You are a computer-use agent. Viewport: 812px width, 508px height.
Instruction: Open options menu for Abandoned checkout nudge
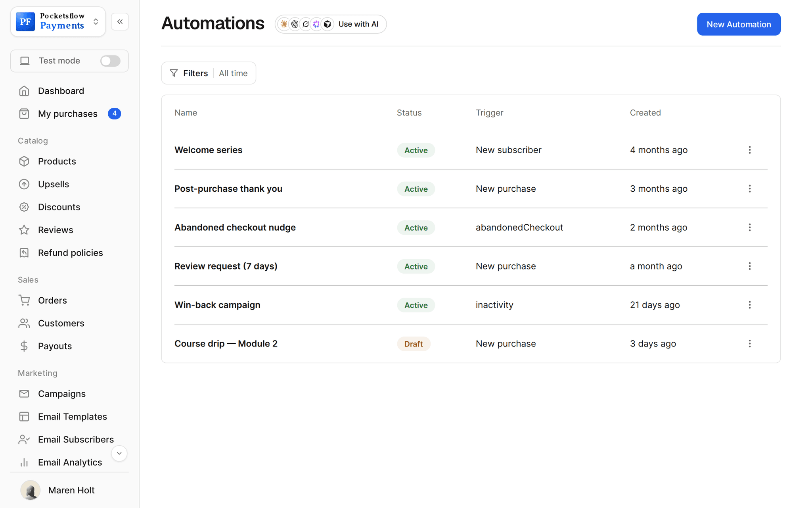coord(749,227)
